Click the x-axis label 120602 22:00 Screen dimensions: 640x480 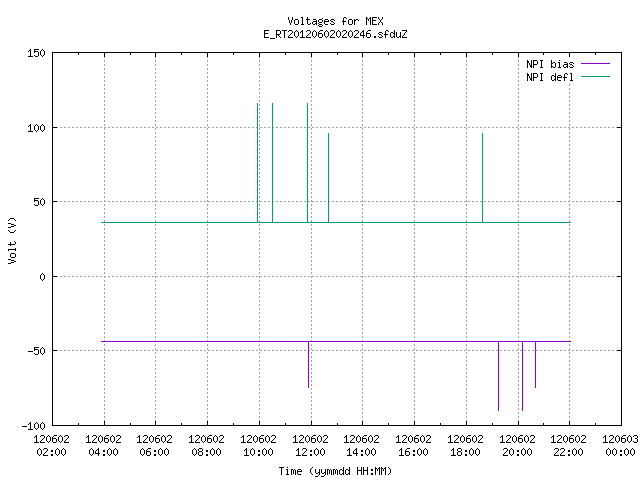[x=568, y=446]
